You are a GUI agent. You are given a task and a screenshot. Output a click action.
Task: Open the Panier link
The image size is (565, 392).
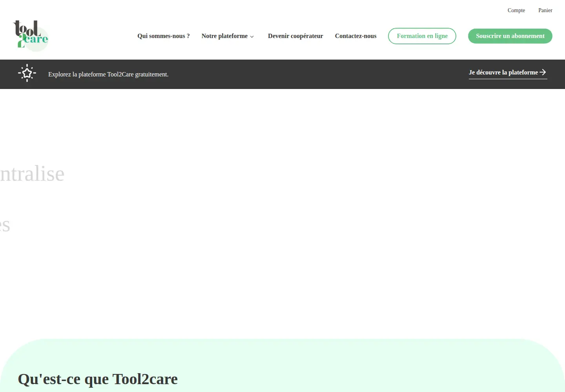pyautogui.click(x=545, y=10)
